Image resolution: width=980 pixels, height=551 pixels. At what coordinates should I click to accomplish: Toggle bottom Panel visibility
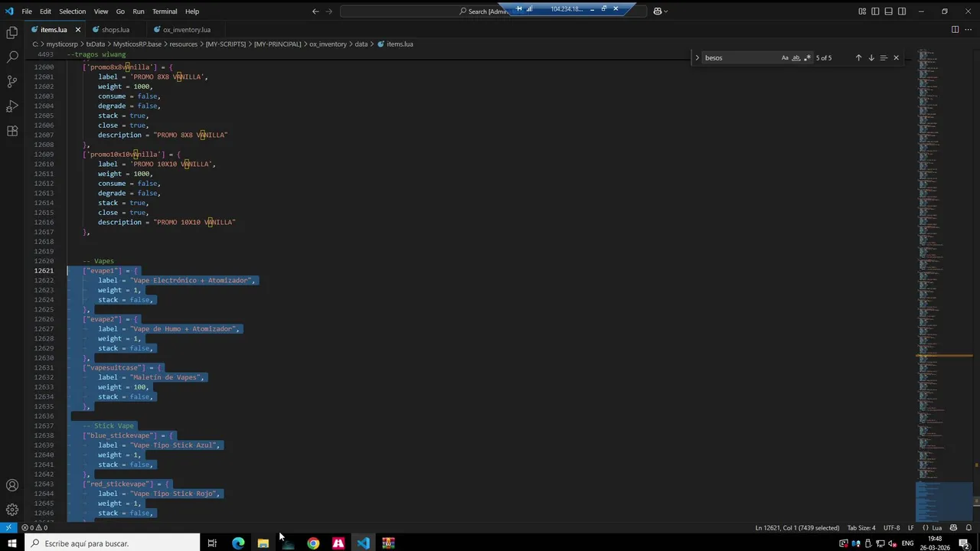coord(888,11)
